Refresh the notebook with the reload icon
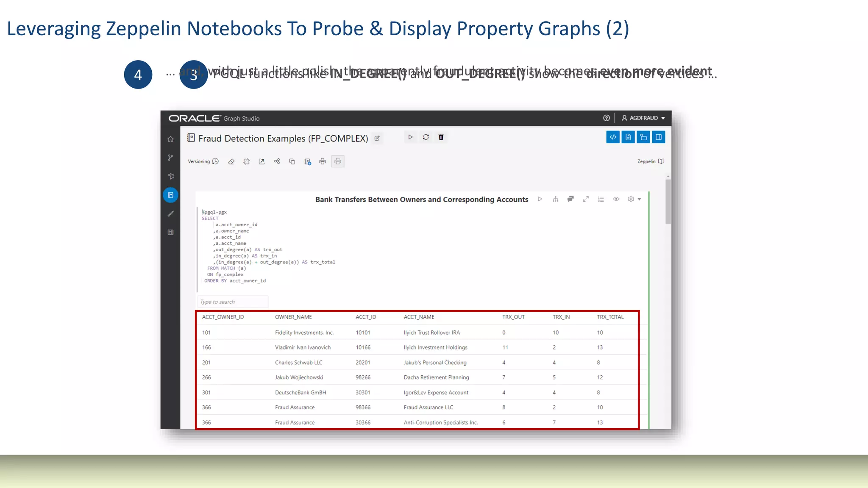The width and height of the screenshot is (868, 488). (426, 137)
